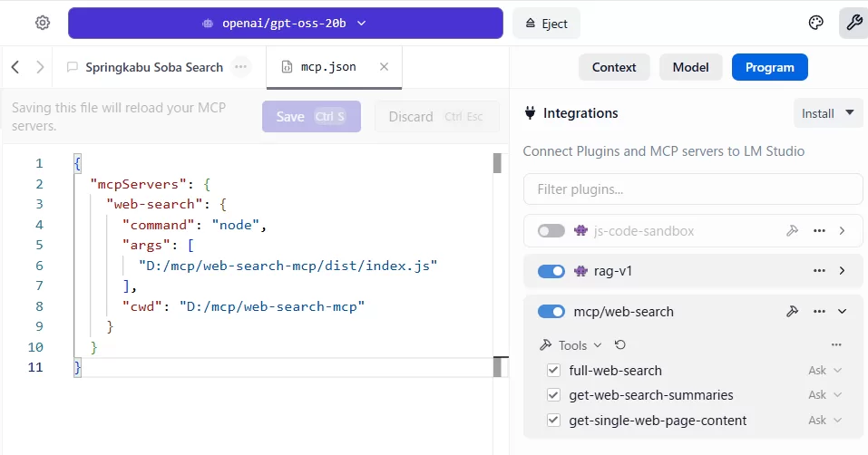Enable the js-code-sandbox plugin toggle
The width and height of the screenshot is (868, 455).
[551, 231]
